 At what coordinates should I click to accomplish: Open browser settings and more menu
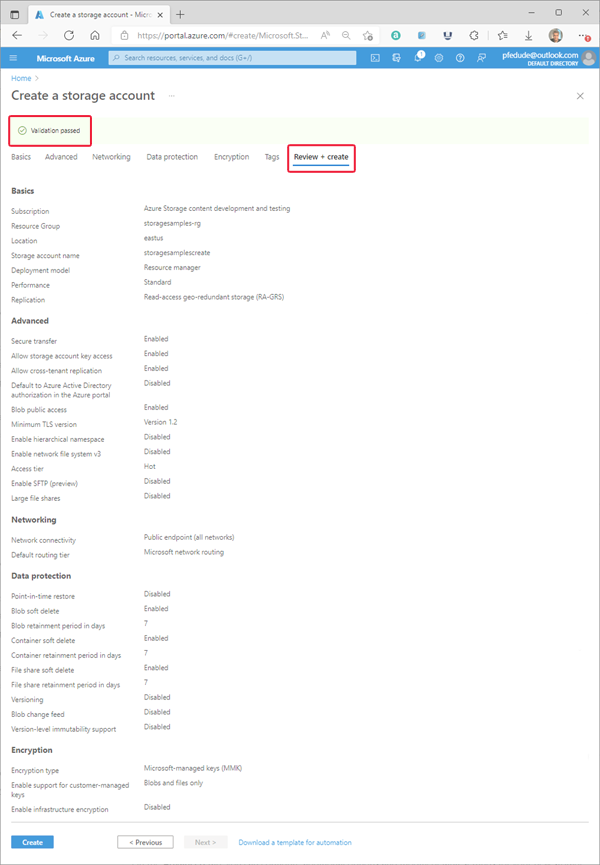coord(583,35)
